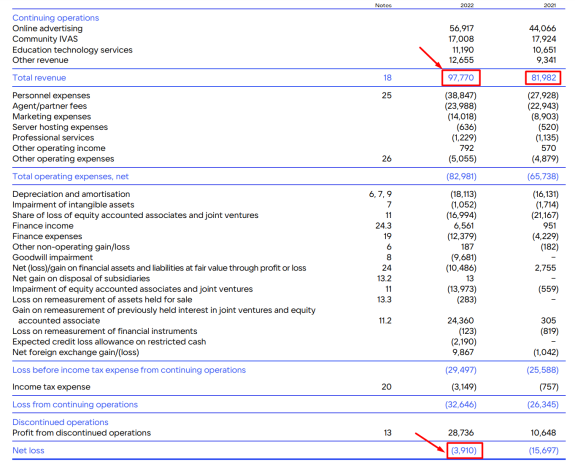Viewport: 575px width, 463px height.
Task: Click the Total operating expenses, net label
Action: (x=70, y=176)
